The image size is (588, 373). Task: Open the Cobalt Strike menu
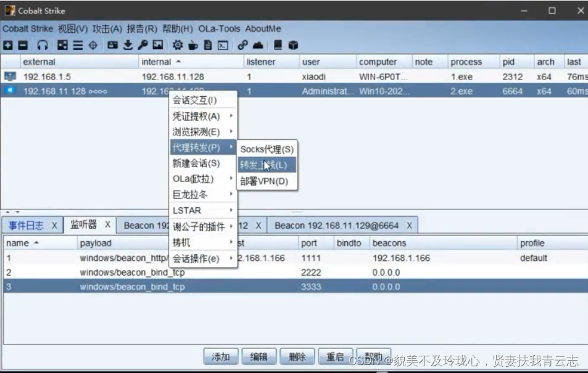point(28,29)
